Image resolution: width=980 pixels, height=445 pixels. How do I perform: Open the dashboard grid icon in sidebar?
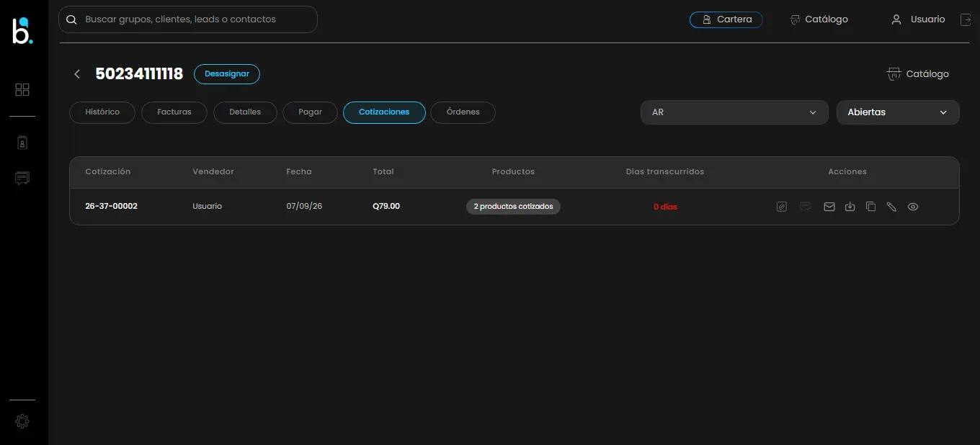22,90
